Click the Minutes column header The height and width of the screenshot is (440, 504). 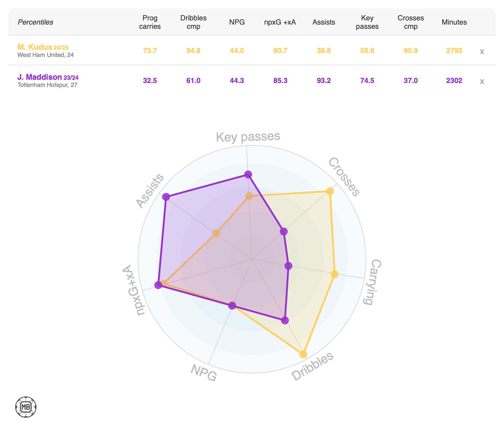pyautogui.click(x=454, y=22)
